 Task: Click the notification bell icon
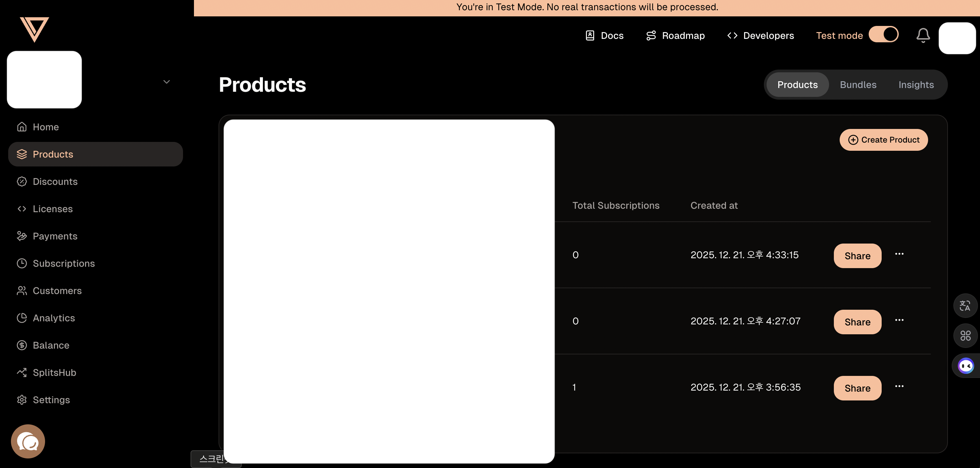[x=923, y=35]
